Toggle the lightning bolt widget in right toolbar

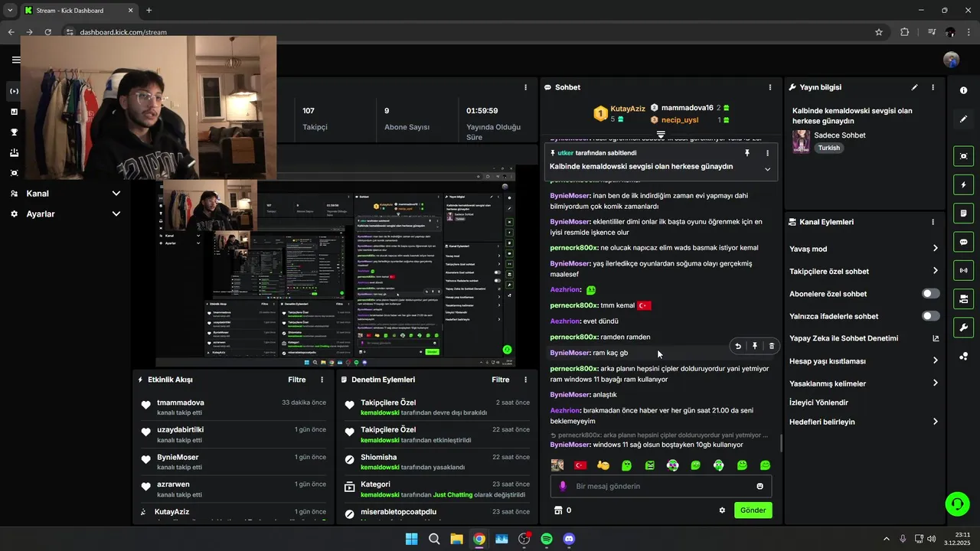coord(963,184)
